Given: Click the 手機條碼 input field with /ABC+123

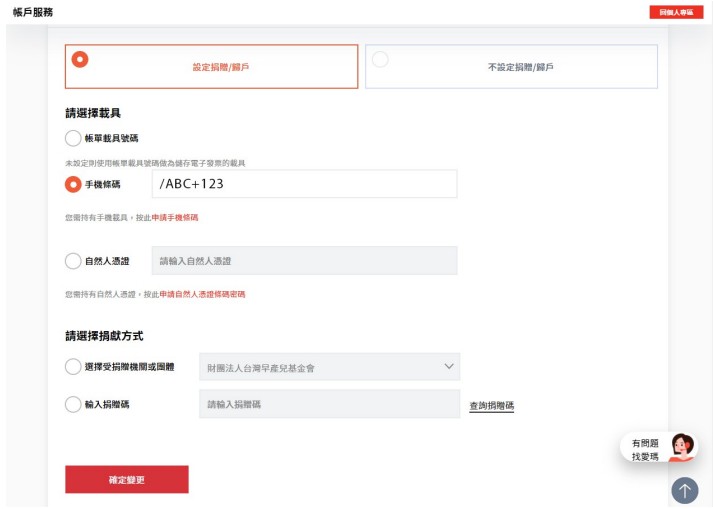Looking at the screenshot, I should [304, 184].
